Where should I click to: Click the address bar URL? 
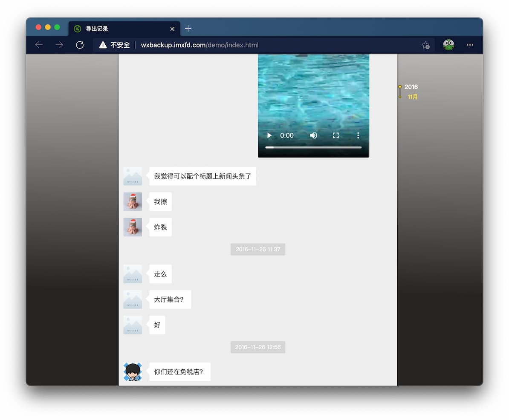click(200, 45)
